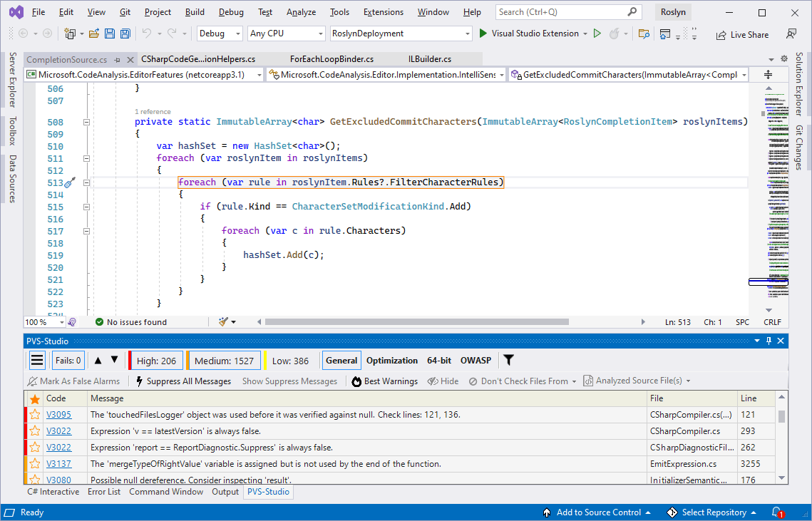Toggle Low severity messages filter

tap(289, 361)
